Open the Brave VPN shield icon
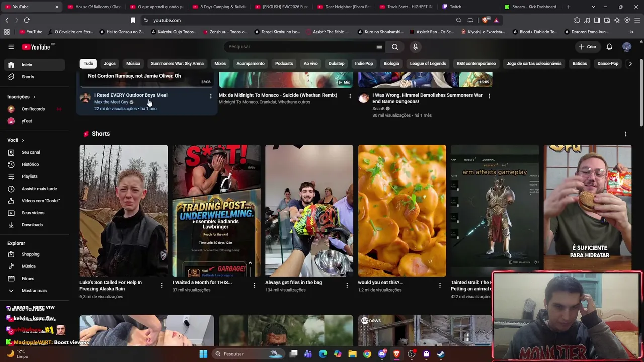Viewport: 644px width, 362px height. point(627,20)
